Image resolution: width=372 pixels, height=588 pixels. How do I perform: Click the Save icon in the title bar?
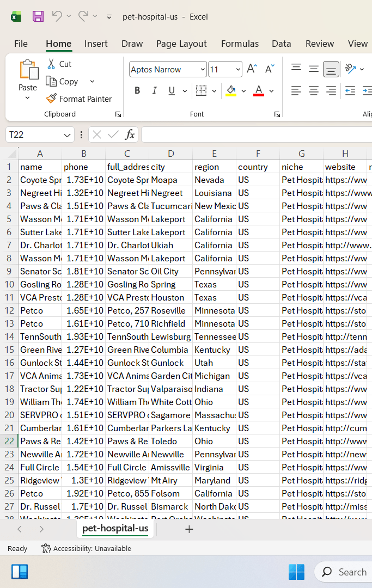click(38, 16)
